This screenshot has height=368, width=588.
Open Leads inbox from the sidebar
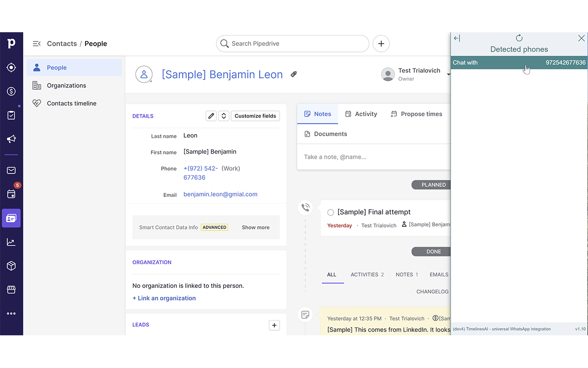tap(11, 67)
